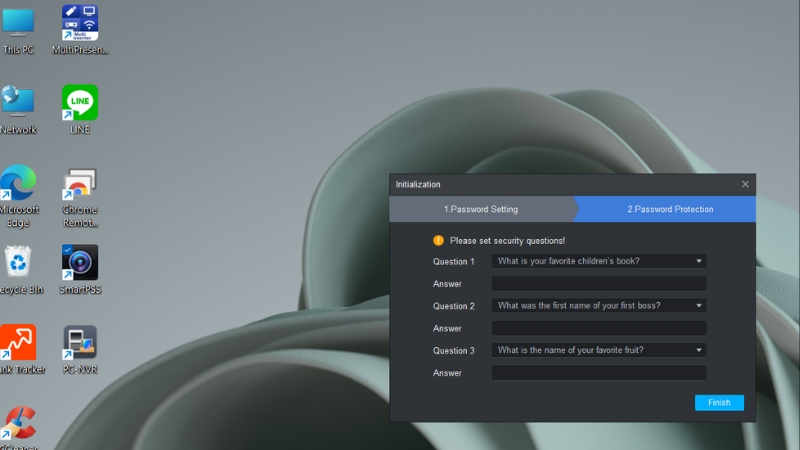Viewport: 800px width, 450px height.
Task: Click the CCleaner desktop icon
Action: [18, 424]
